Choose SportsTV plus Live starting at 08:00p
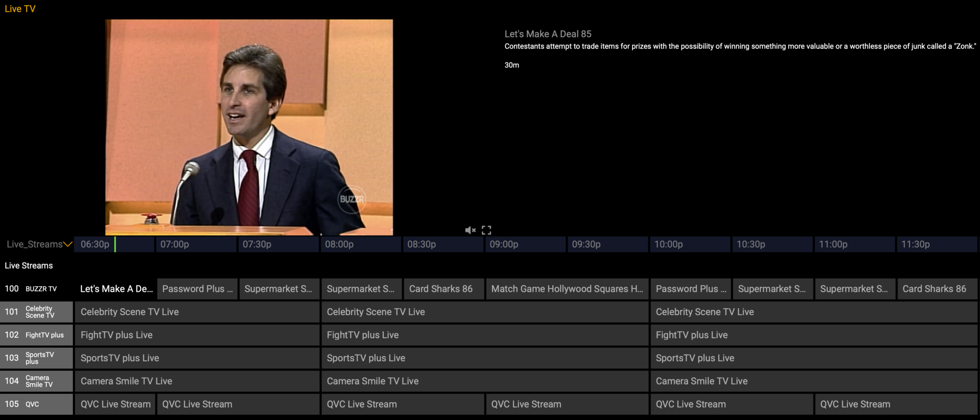Screen dimensions: 980x420 coord(485,358)
